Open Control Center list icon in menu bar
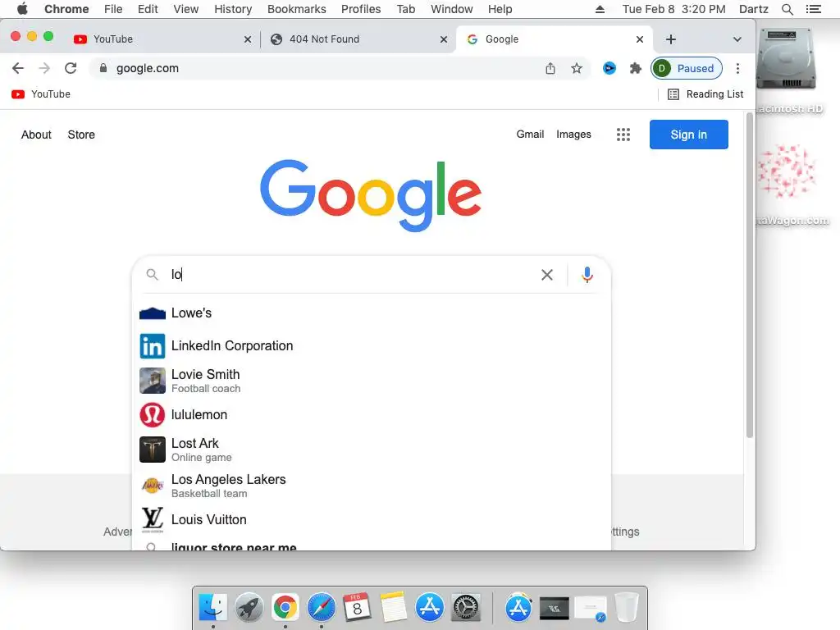The height and width of the screenshot is (630, 840). click(813, 9)
